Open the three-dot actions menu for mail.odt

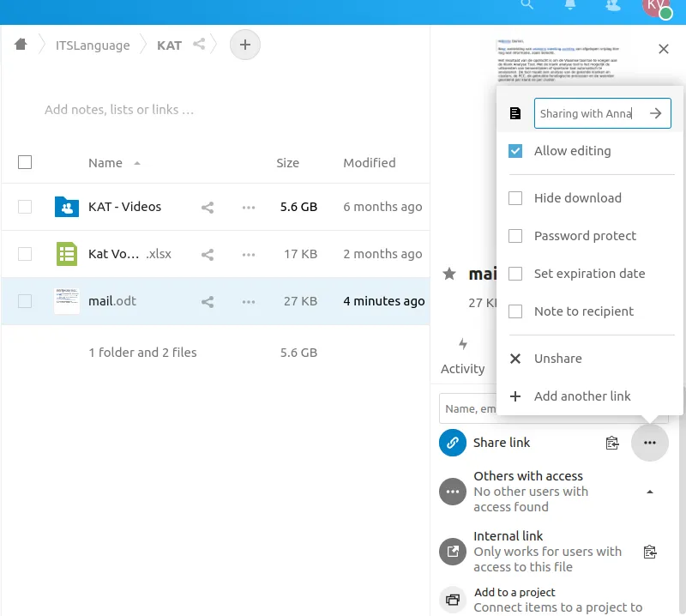249,301
